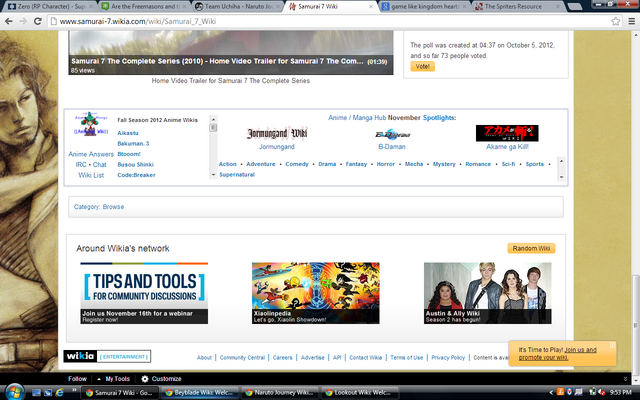640x400 pixels.
Task: Open the Browse category link
Action: [113, 207]
